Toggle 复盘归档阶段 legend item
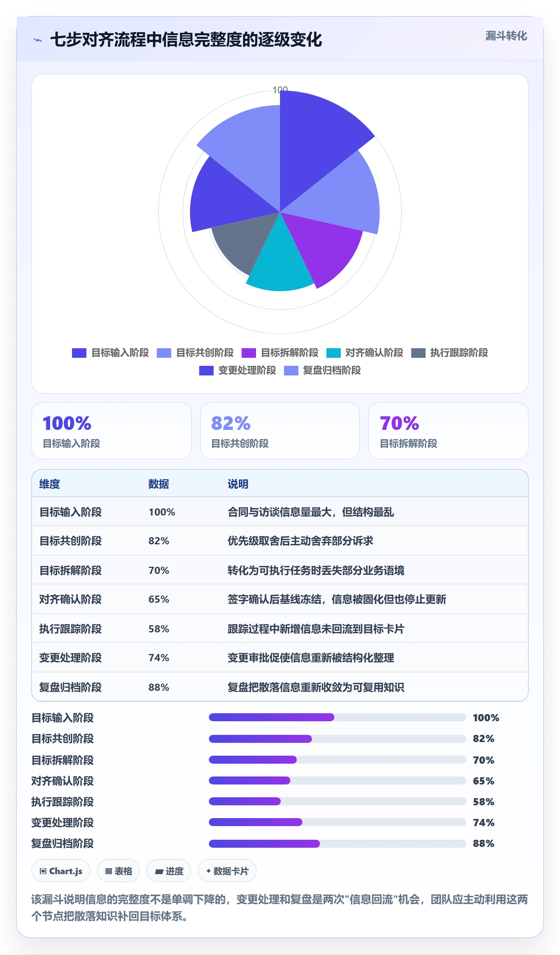 pos(322,370)
